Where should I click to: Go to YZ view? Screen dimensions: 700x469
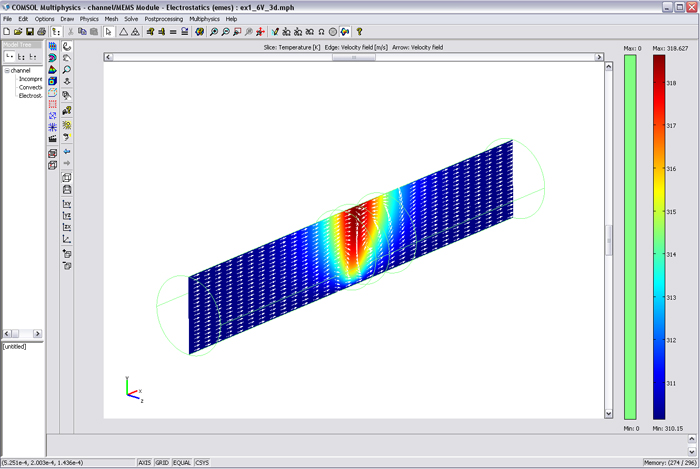pos(67,216)
